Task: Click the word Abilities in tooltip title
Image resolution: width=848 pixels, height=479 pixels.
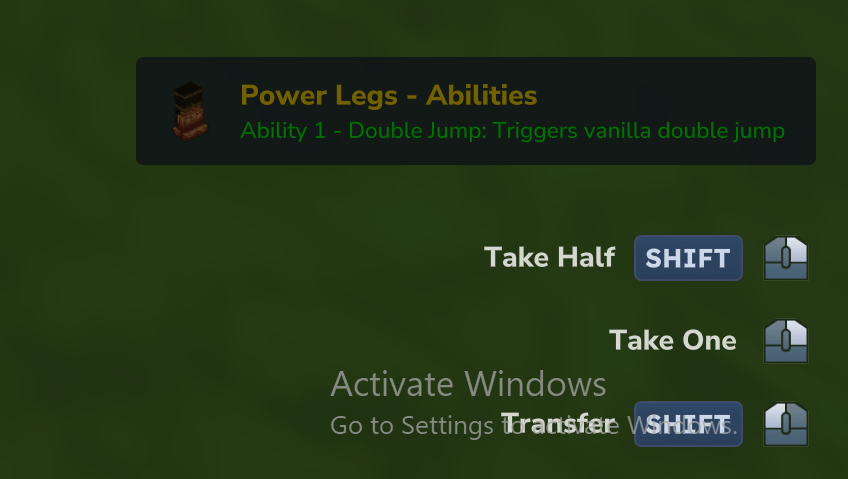Action: [481, 96]
